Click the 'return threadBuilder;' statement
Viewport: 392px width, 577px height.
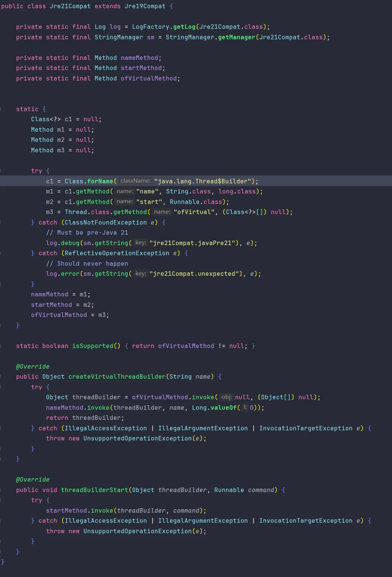[85, 418]
